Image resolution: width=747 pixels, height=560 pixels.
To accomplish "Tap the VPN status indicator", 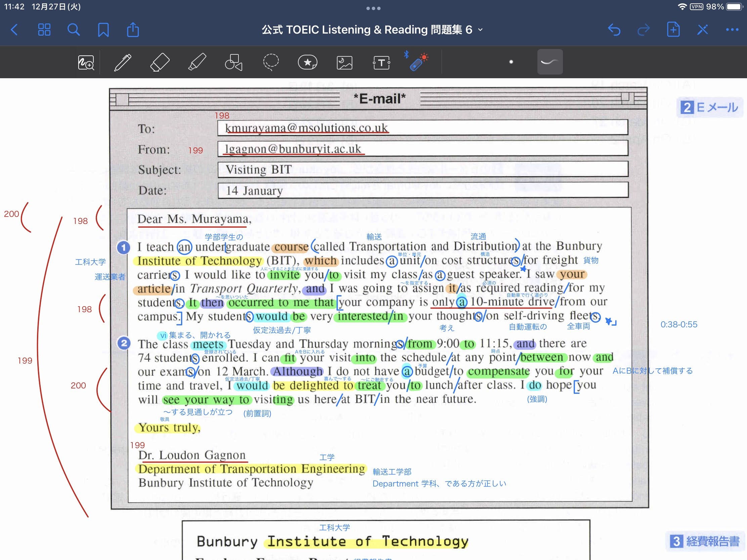I will 696,7.
